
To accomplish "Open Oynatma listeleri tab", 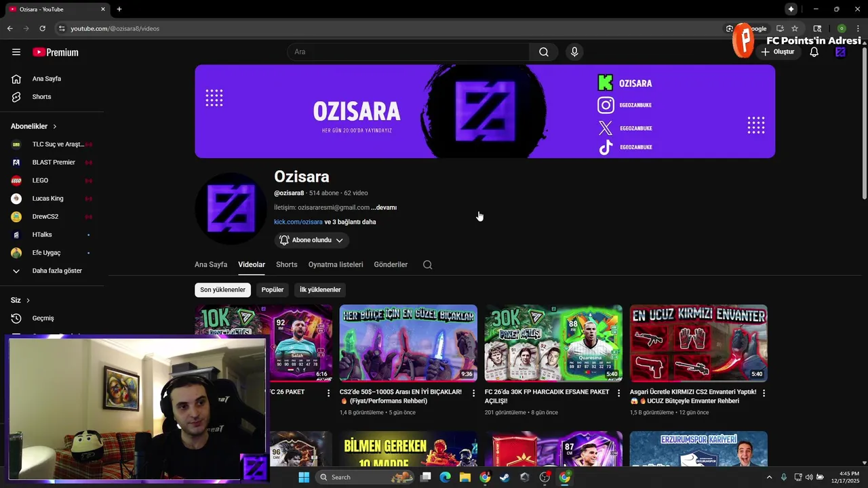I will (x=336, y=264).
